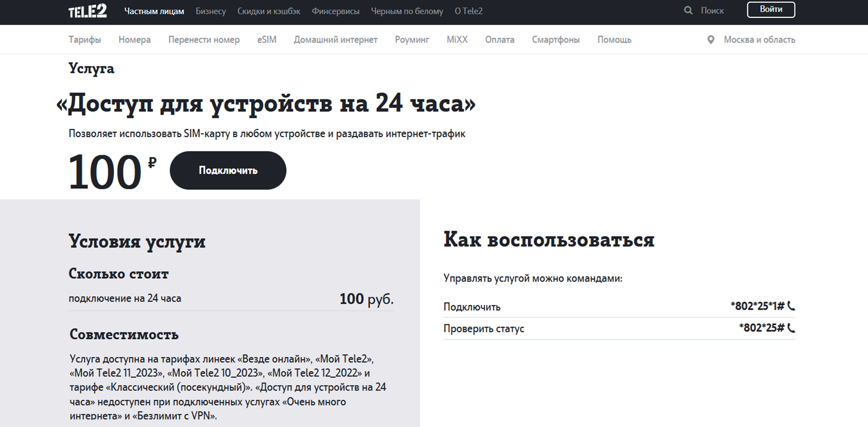868x427 pixels.
Task: Click phone icon next to *802*25*1#
Action: coord(792,307)
